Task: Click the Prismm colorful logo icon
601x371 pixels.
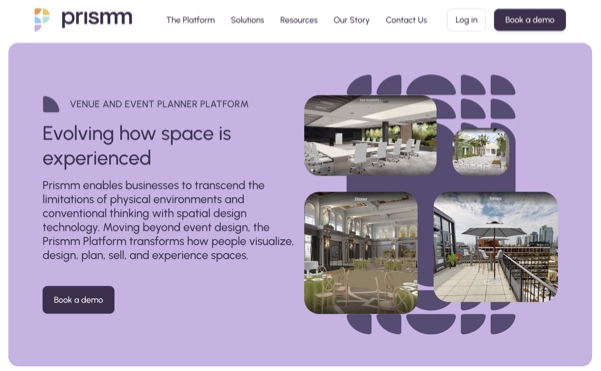Action: 42,20
